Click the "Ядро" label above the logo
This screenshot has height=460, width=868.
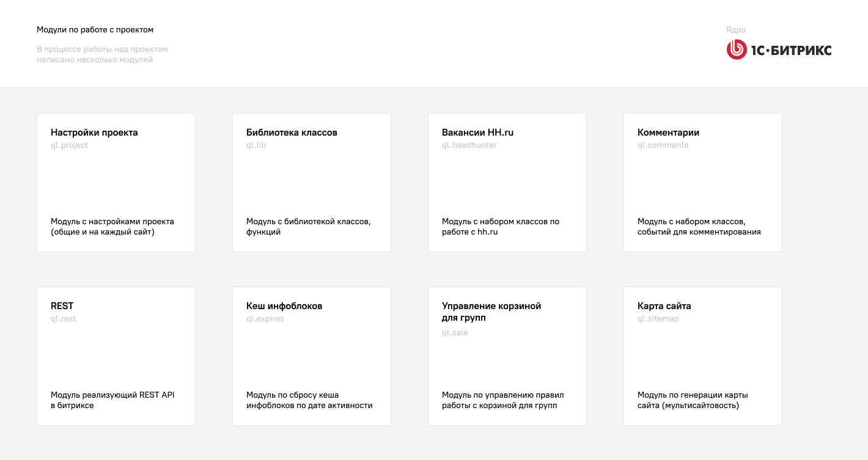point(735,30)
